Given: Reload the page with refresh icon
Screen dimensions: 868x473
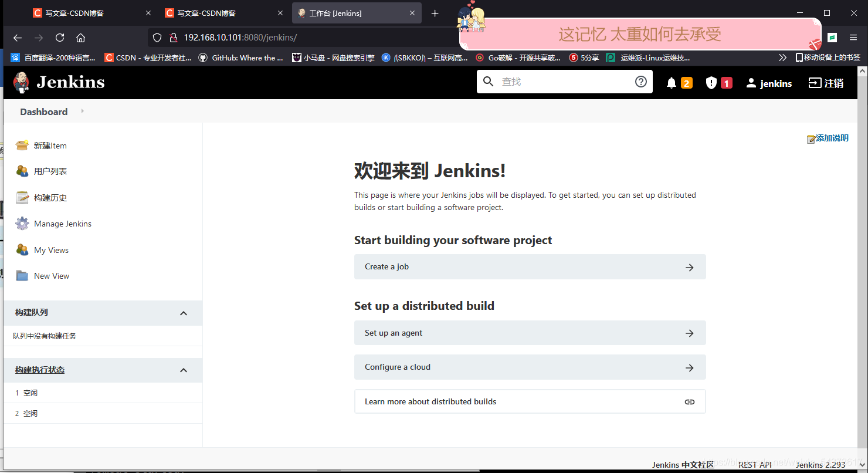Looking at the screenshot, I should pos(60,38).
